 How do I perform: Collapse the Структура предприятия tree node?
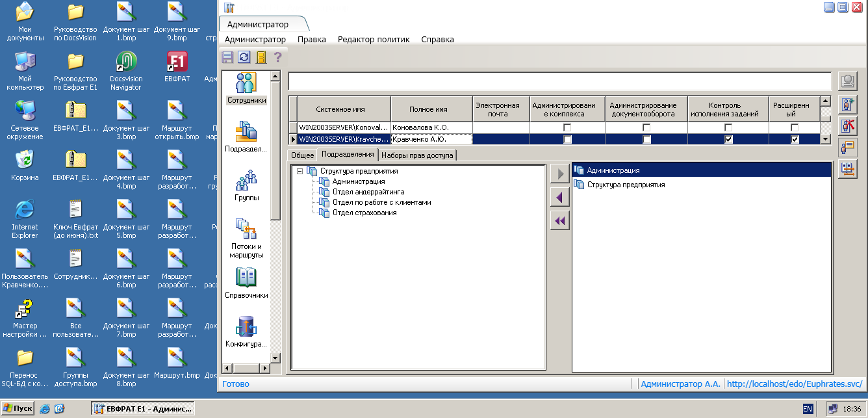[x=300, y=171]
